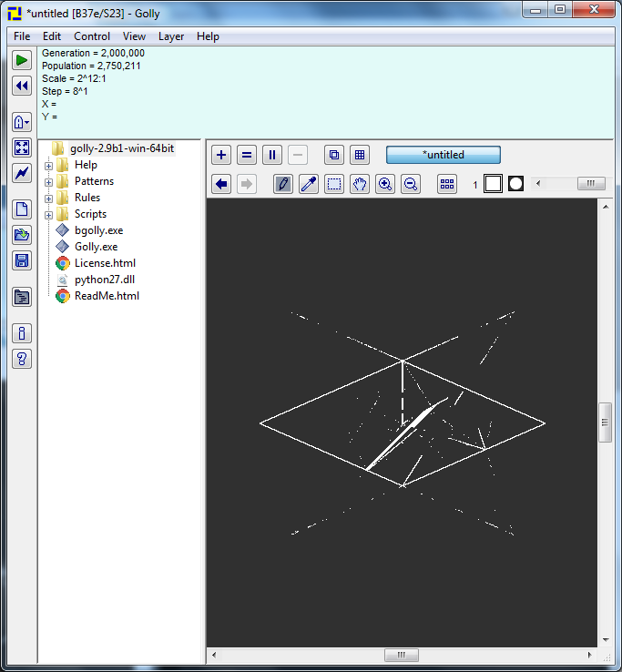The image size is (622, 672).
Task: Click the white square cell color swatch
Action: (x=493, y=184)
